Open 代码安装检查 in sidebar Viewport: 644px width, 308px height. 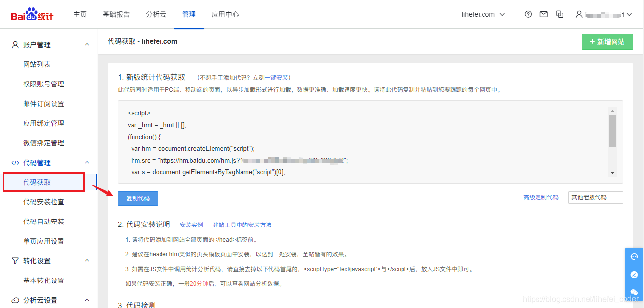44,202
